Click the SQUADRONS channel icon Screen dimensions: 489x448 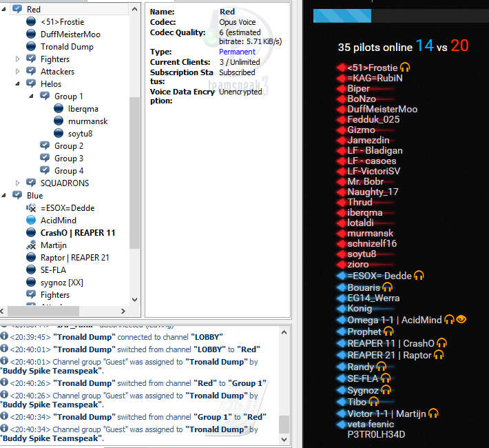pos(31,183)
